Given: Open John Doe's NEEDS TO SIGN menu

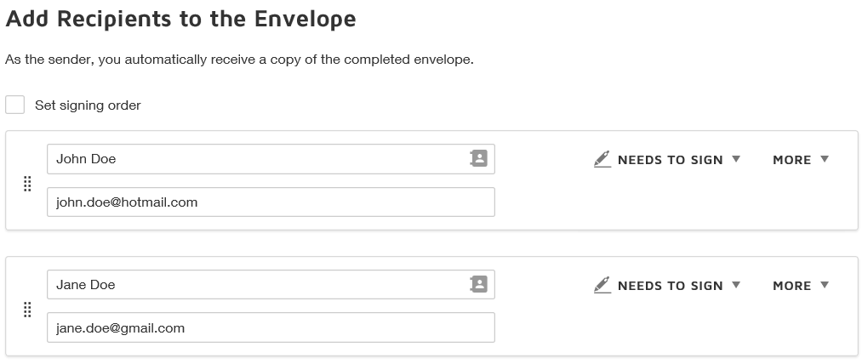Looking at the screenshot, I should [x=670, y=160].
